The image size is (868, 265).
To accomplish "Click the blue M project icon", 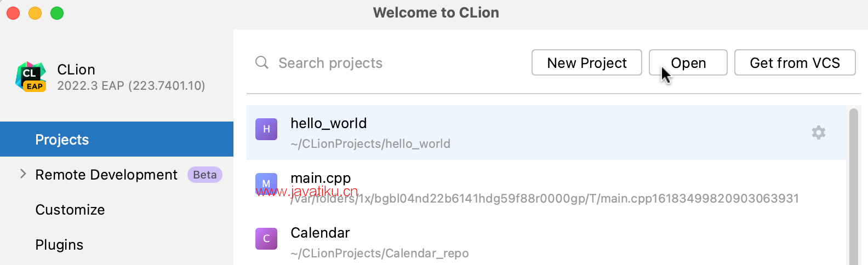I will click(266, 184).
